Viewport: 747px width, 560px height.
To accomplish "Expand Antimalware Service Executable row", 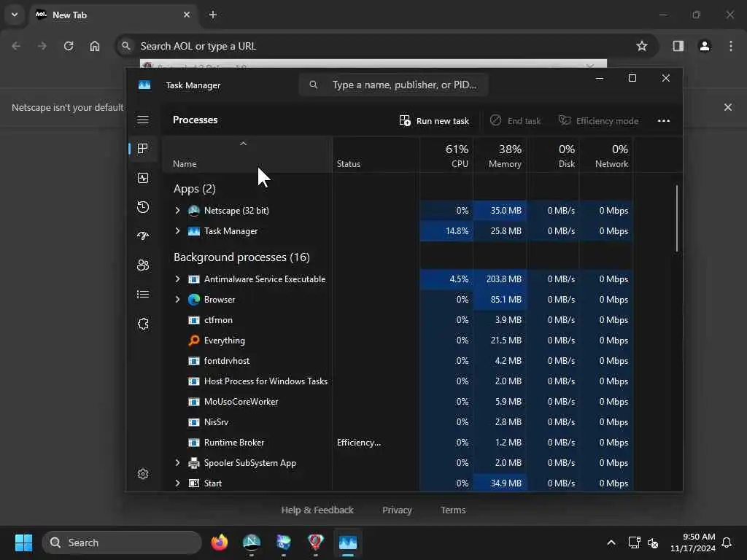I will [177, 279].
